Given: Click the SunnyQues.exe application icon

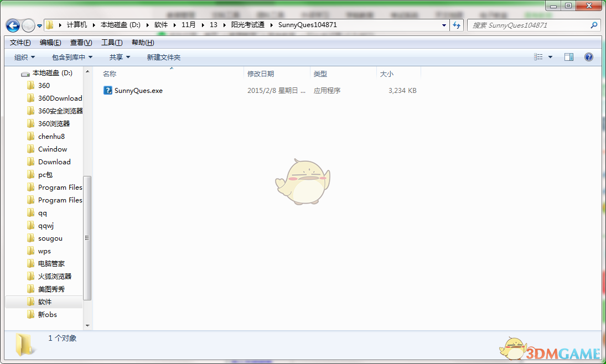Looking at the screenshot, I should (107, 90).
